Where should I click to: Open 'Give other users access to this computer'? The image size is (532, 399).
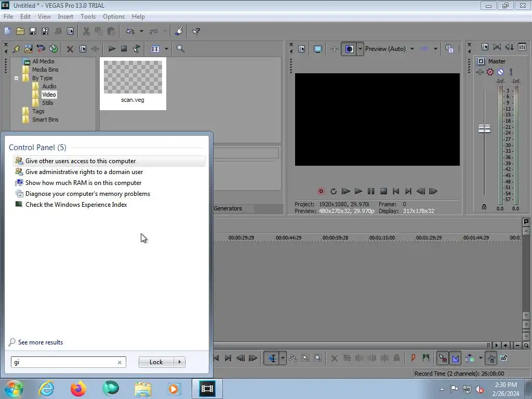coord(109,161)
